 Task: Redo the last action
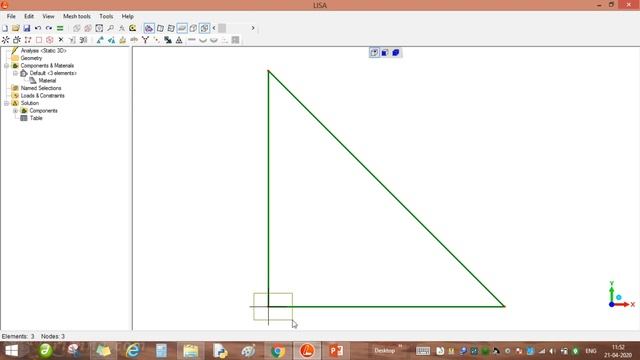pos(49,28)
